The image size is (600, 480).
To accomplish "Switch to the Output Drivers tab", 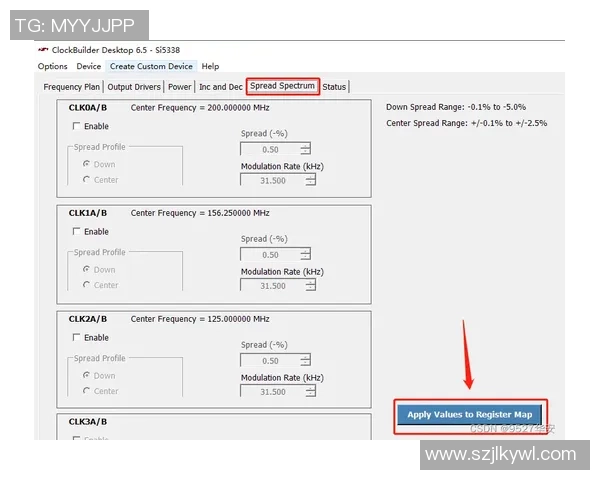I will 134,87.
